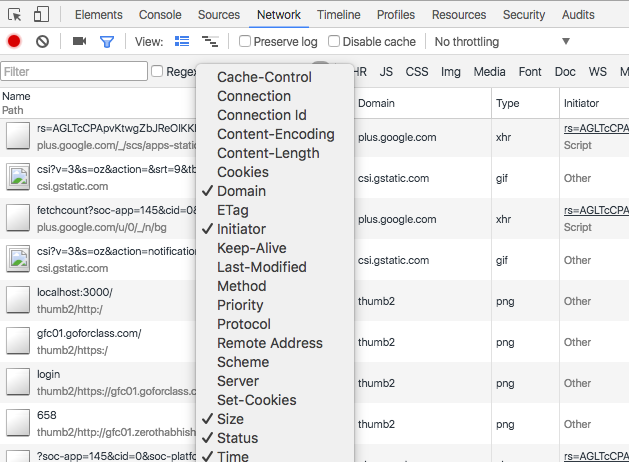Image resolution: width=629 pixels, height=462 pixels.
Task: Enable Server column in menu
Action: (275, 381)
